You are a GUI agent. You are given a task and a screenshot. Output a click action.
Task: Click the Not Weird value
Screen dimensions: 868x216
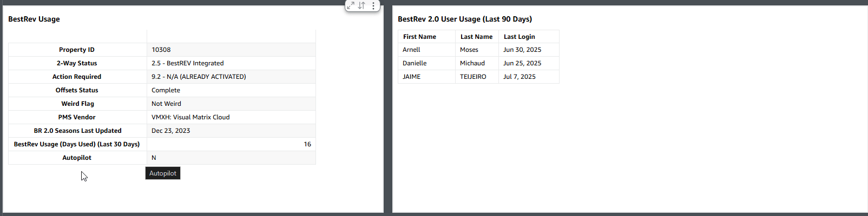pos(166,104)
